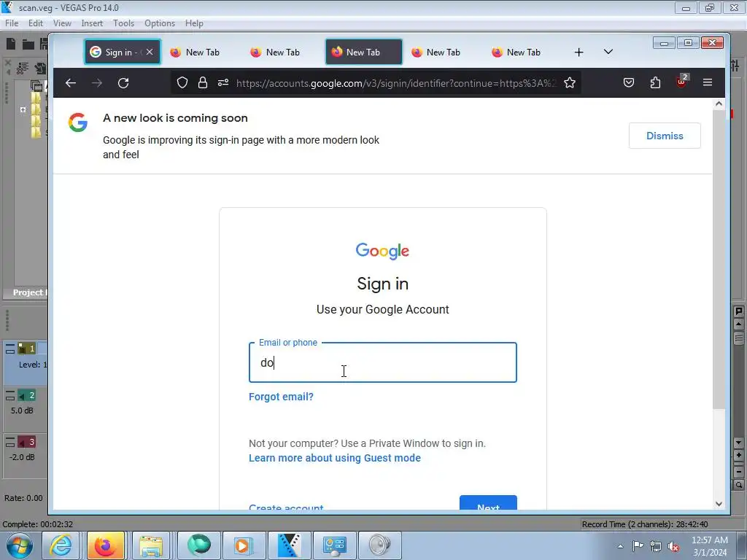This screenshot has height=560, width=747.
Task: Reload the Google sign-in page
Action: [x=123, y=83]
